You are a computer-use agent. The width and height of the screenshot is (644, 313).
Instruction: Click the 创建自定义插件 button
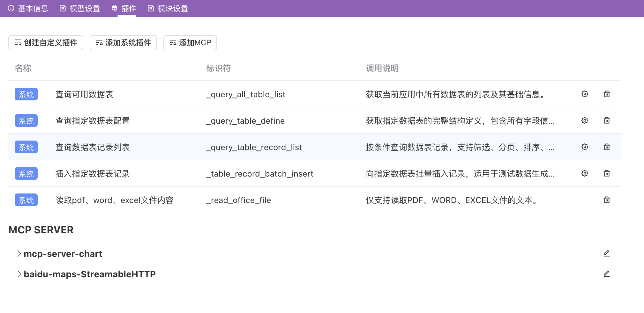[x=46, y=42]
